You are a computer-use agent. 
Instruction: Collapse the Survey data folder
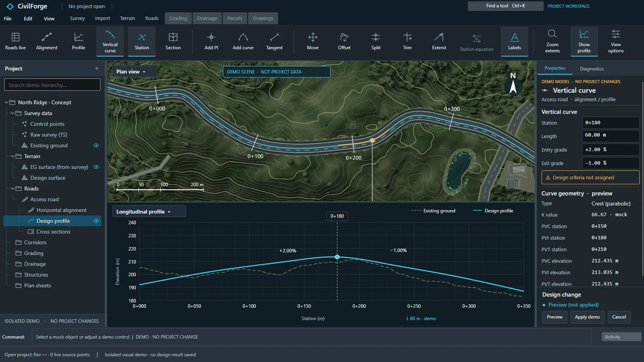(x=13, y=113)
